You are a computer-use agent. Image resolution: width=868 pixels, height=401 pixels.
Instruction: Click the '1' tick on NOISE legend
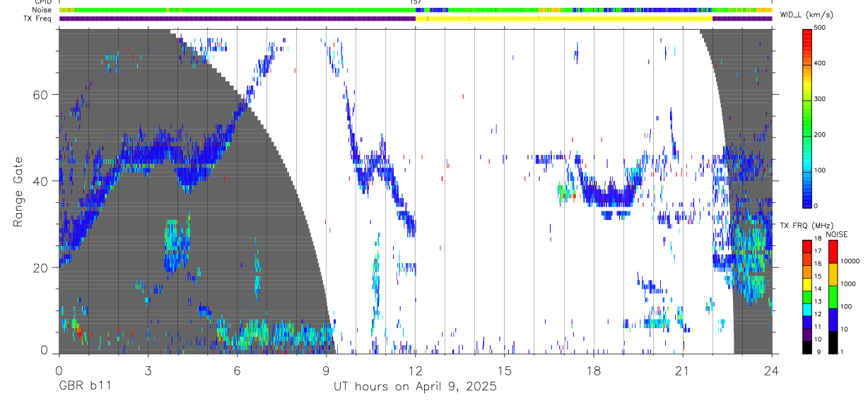843,351
